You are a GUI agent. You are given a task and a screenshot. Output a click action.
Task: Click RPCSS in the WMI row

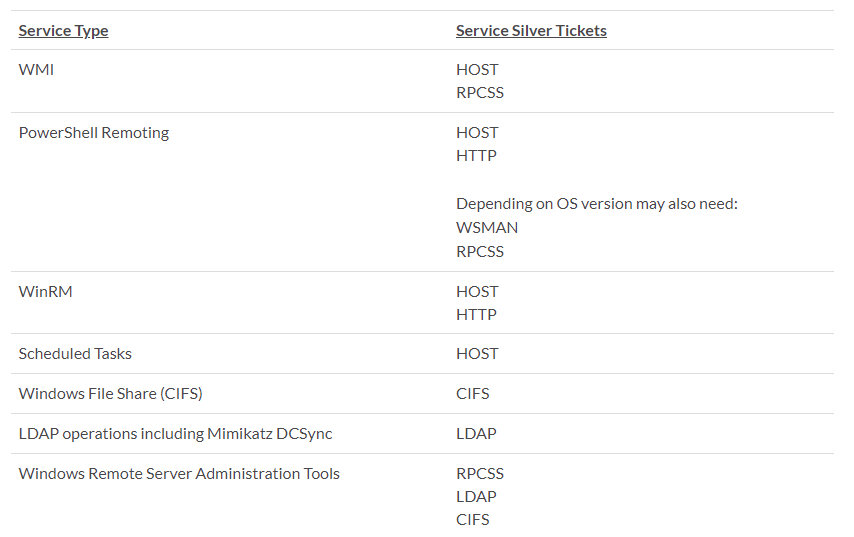(480, 92)
